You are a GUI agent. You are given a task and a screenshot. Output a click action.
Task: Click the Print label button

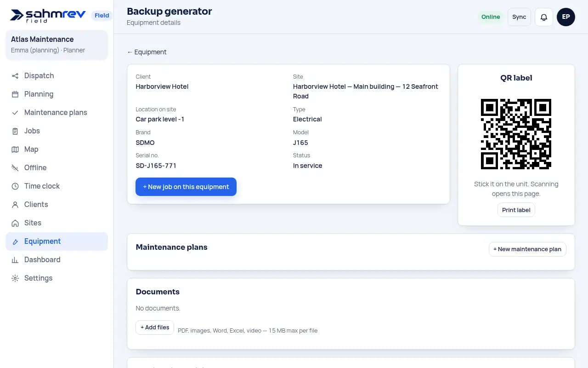coord(516,210)
